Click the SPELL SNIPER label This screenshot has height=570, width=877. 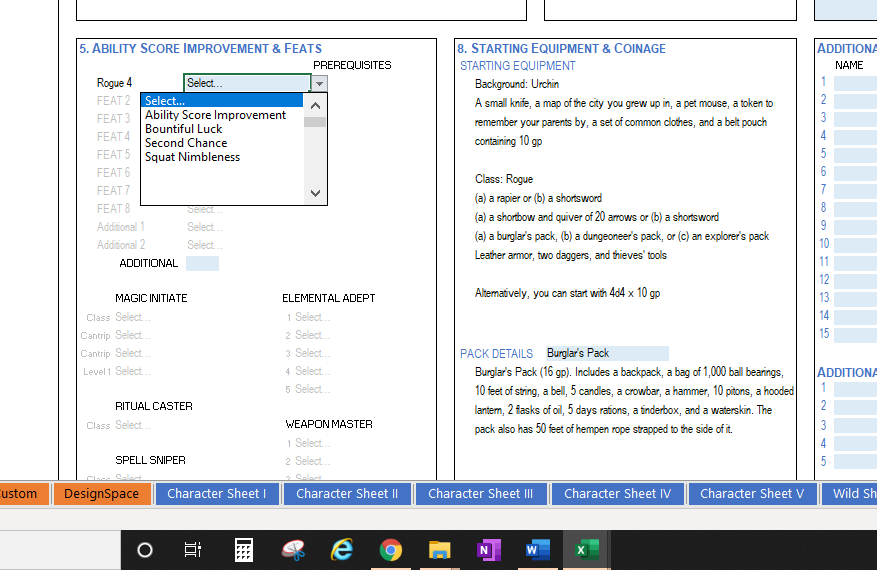(x=150, y=460)
